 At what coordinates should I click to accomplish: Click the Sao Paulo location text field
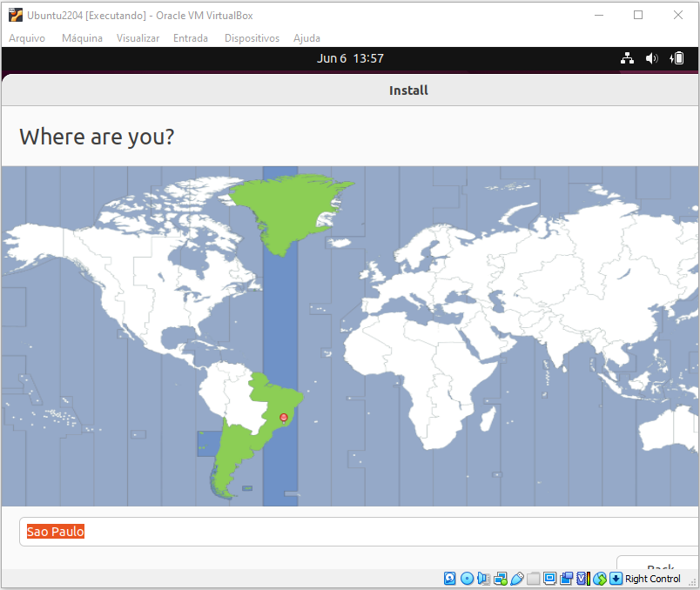pyautogui.click(x=359, y=532)
